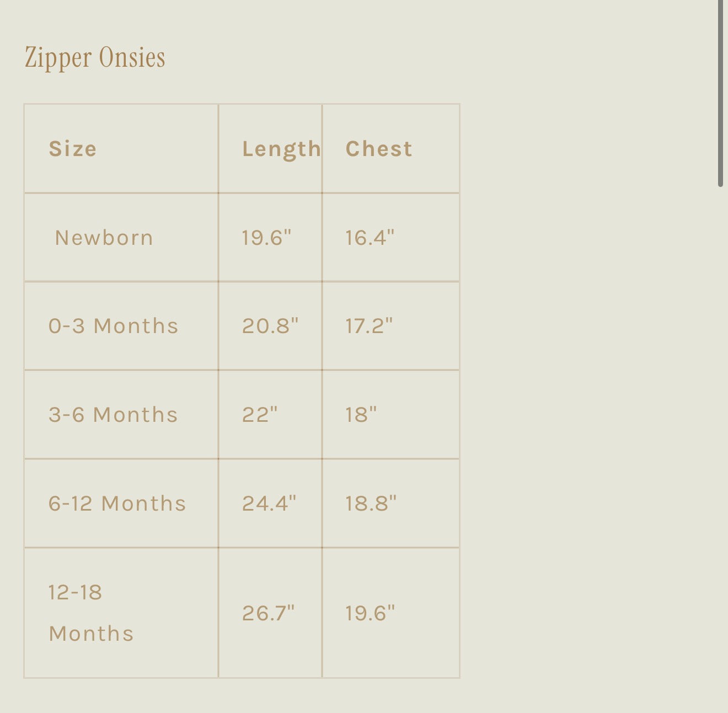Click the Chest column header
The height and width of the screenshot is (713, 728).
click(379, 149)
